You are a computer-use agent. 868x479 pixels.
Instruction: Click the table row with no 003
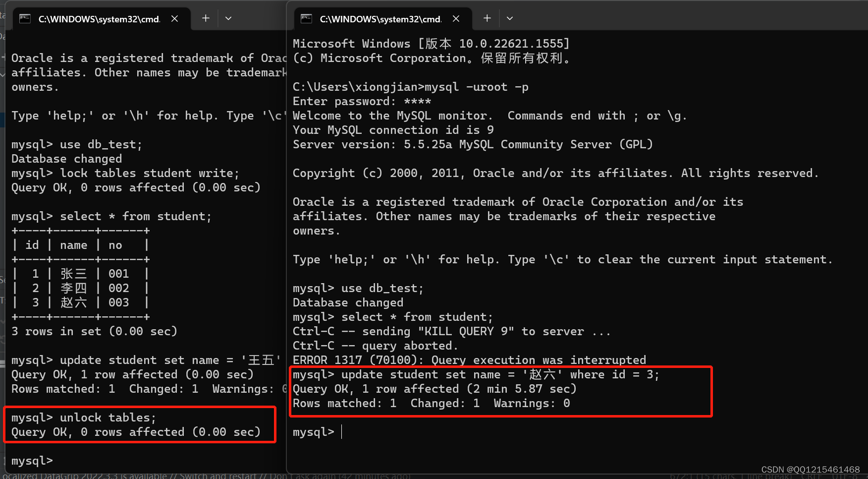click(x=80, y=302)
